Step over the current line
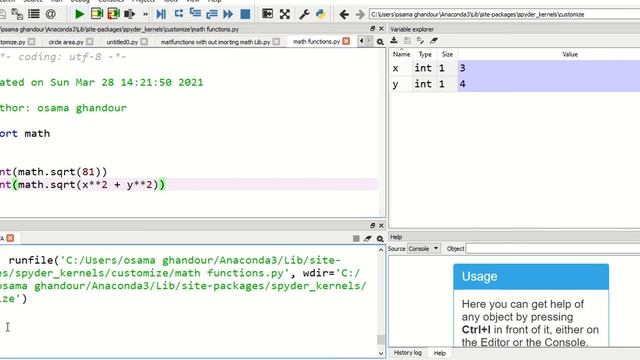This screenshot has height=360, width=640. click(178, 14)
